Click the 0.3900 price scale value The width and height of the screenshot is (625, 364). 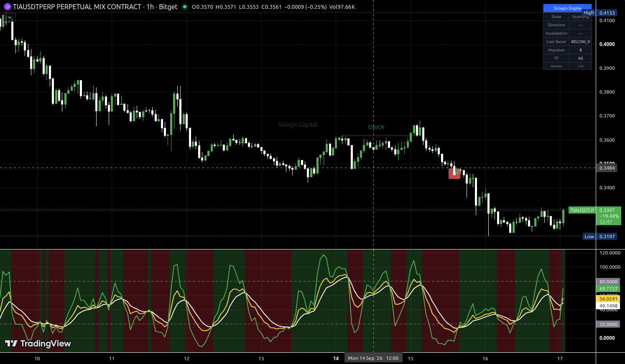(x=607, y=68)
